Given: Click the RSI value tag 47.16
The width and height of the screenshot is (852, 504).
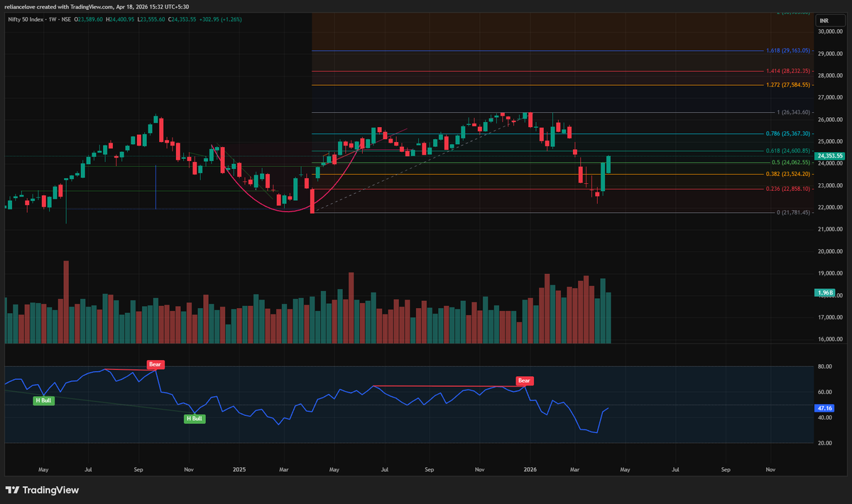Looking at the screenshot, I should pyautogui.click(x=824, y=409).
